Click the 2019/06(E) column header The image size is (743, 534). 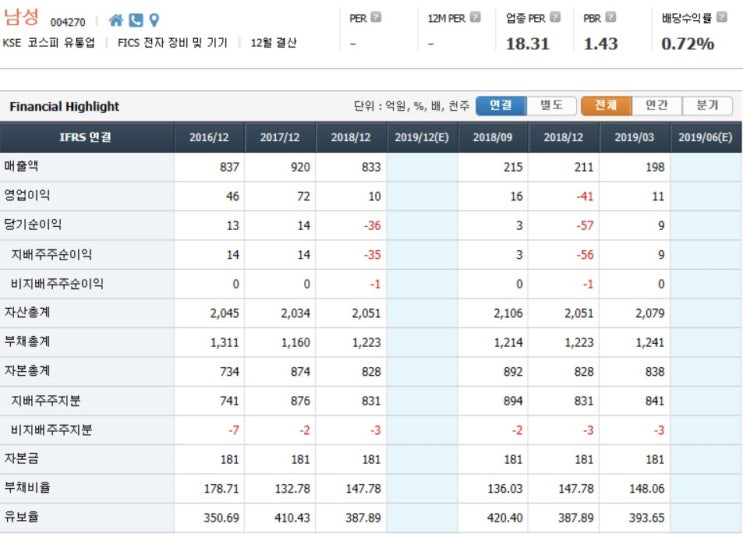705,137
